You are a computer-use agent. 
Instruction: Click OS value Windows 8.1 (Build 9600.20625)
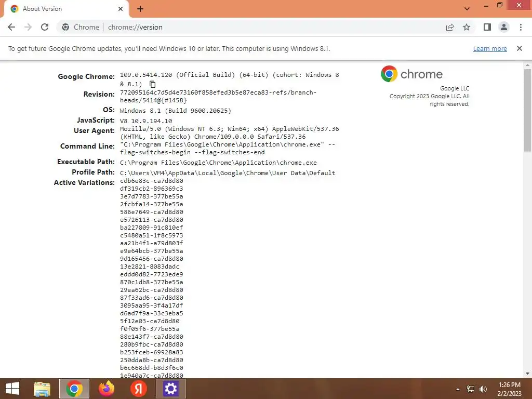tap(176, 111)
